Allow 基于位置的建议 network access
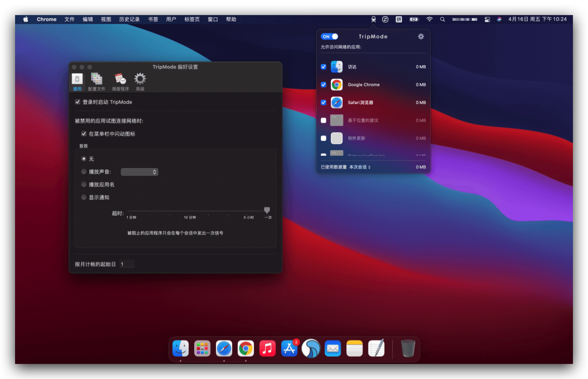This screenshot has width=588, height=379. click(x=323, y=121)
